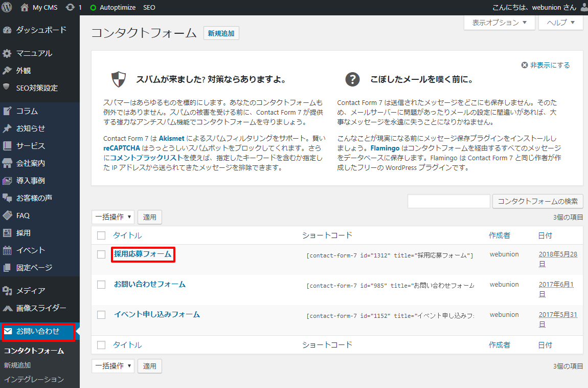Image resolution: width=588 pixels, height=388 pixels.
Task: Click the Autoptimize green status circle
Action: click(x=93, y=8)
